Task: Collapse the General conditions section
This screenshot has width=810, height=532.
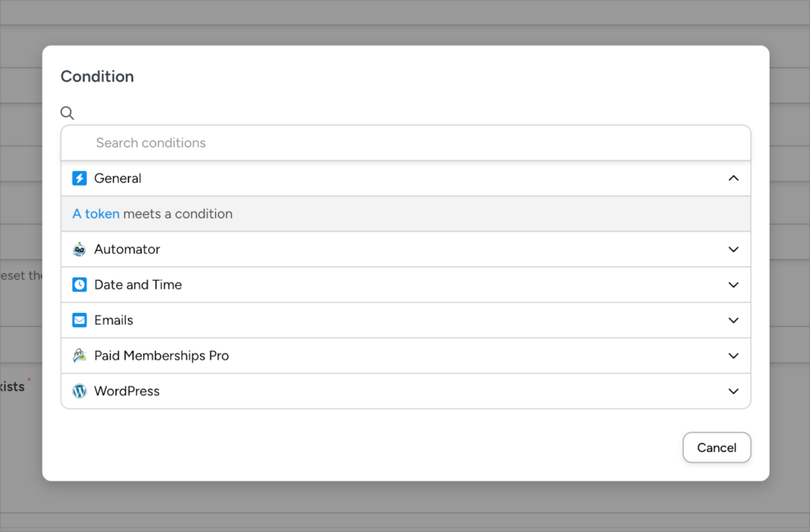Action: tap(732, 178)
